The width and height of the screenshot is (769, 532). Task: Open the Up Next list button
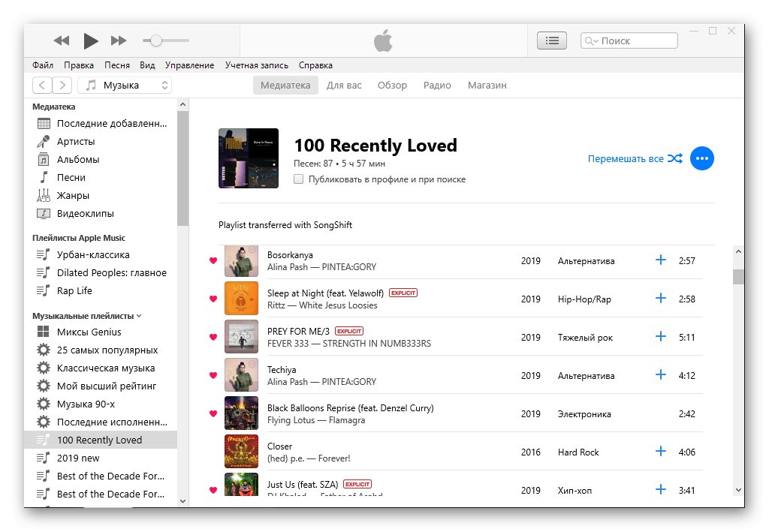coord(552,41)
